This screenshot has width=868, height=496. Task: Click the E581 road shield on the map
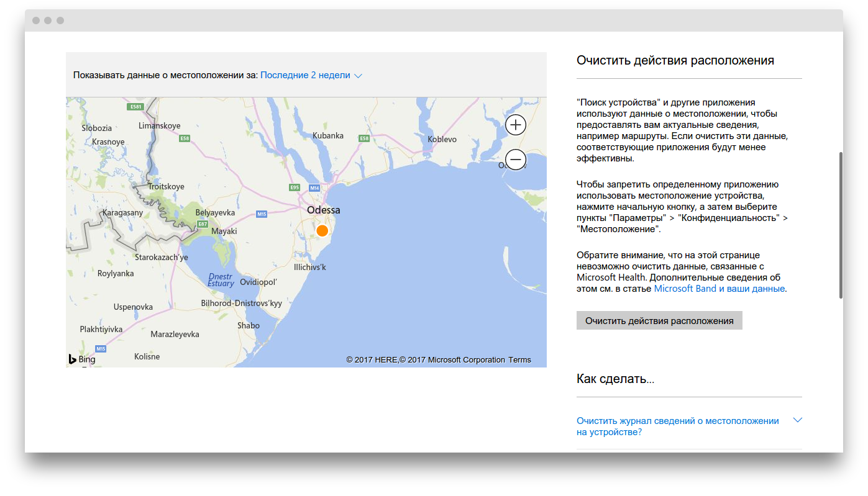point(135,107)
